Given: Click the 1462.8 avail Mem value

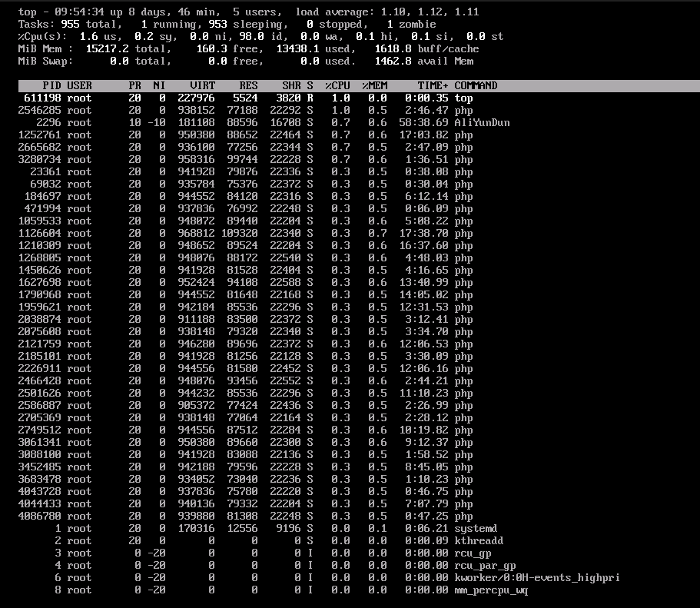Looking at the screenshot, I should [424, 61].
